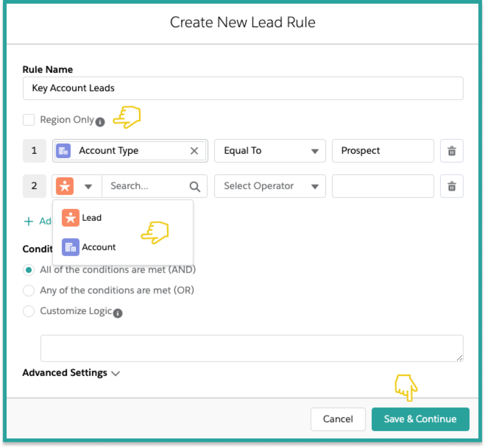Click the empty value field in row 2
485x448 pixels.
(x=383, y=186)
